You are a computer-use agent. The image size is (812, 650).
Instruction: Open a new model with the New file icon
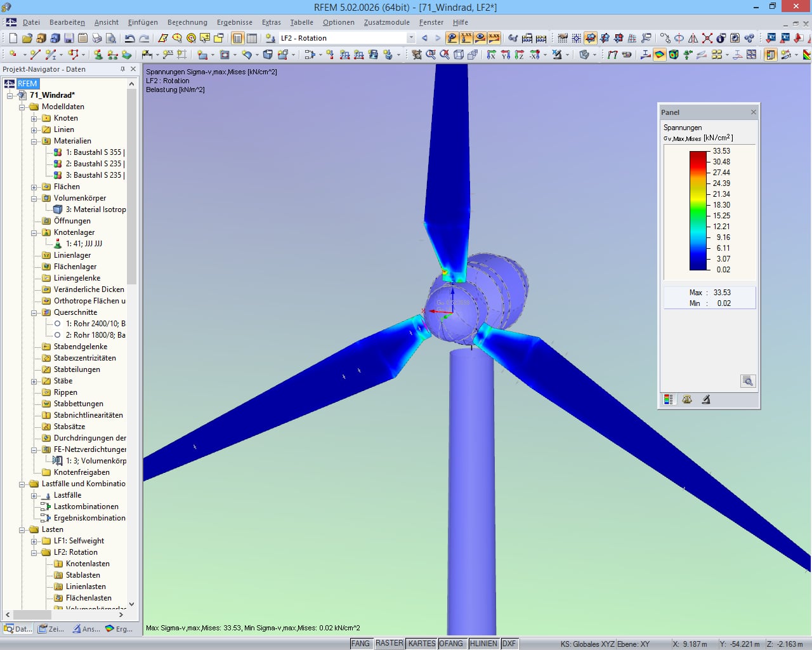tap(13, 37)
